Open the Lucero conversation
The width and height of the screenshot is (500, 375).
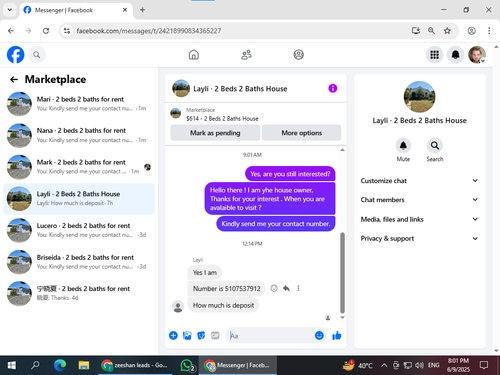click(x=79, y=230)
